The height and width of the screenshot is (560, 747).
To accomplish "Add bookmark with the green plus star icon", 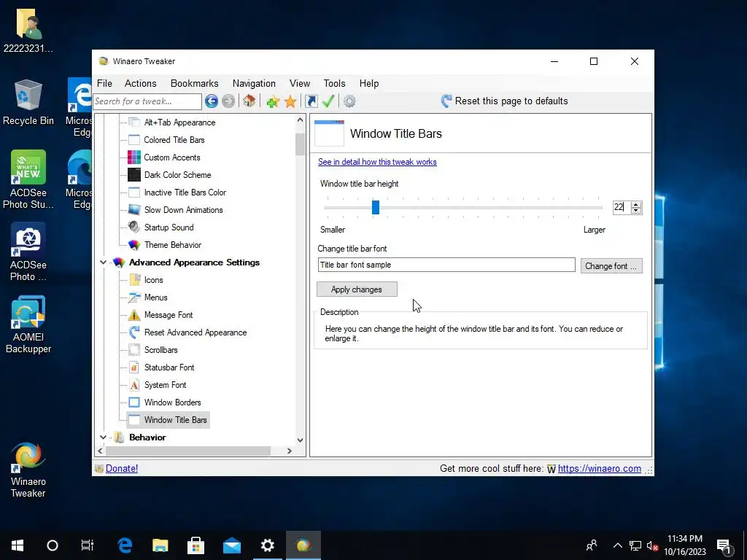I will (273, 101).
